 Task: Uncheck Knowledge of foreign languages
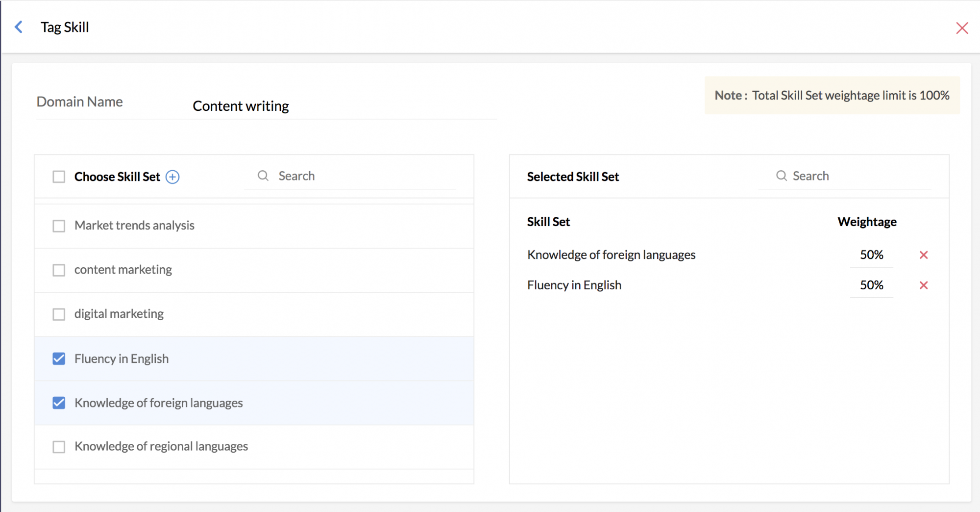(x=59, y=403)
